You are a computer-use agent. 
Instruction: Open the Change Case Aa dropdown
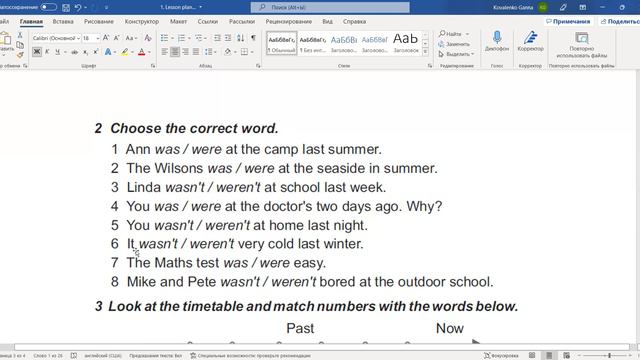(x=131, y=38)
